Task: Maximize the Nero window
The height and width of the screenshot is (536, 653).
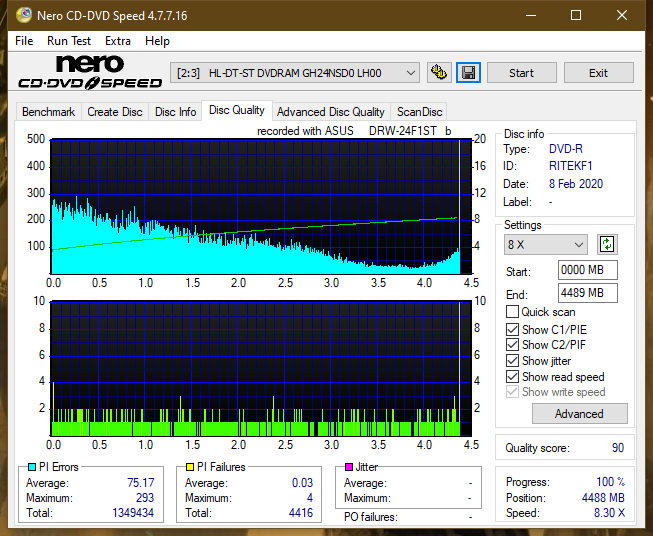Action: (576, 15)
